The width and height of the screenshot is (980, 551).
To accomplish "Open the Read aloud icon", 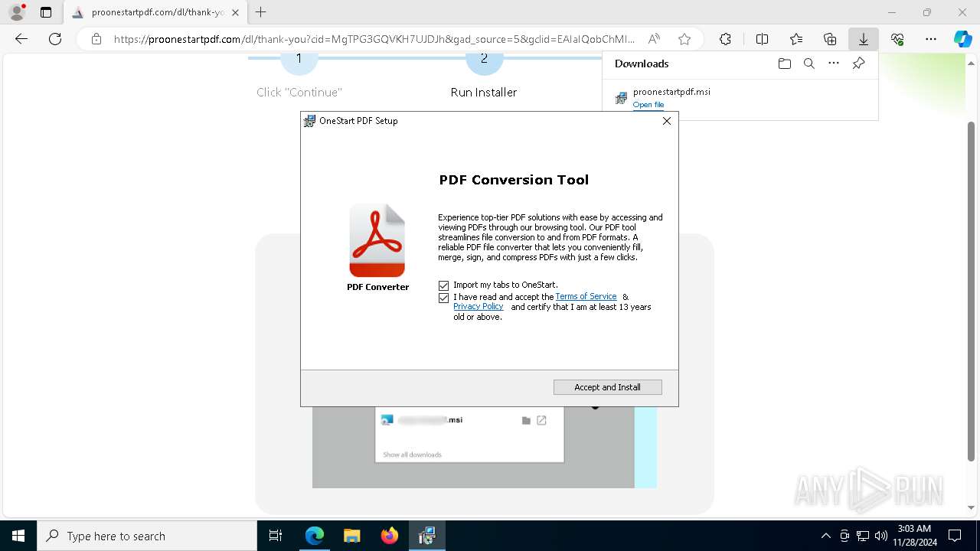I will tap(654, 39).
